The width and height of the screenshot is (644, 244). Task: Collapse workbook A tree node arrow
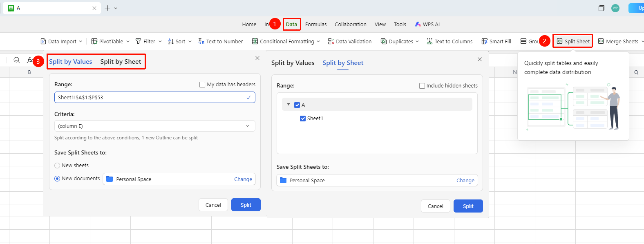click(288, 105)
